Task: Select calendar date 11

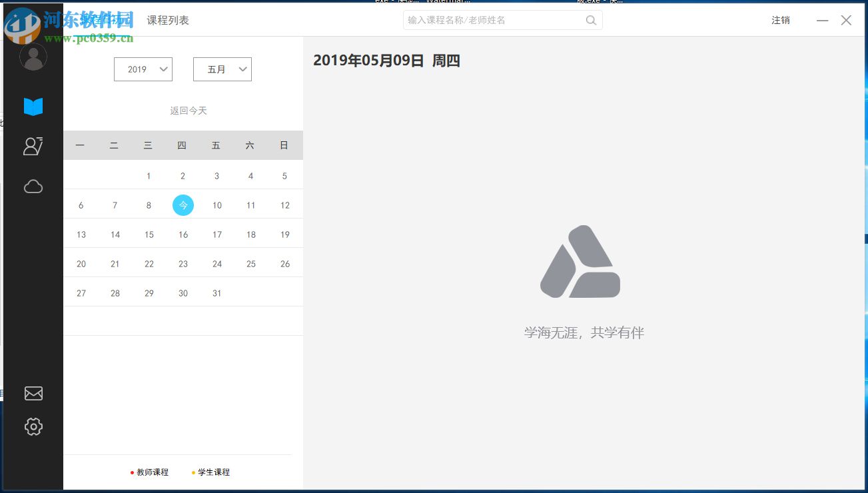Action: coord(251,205)
